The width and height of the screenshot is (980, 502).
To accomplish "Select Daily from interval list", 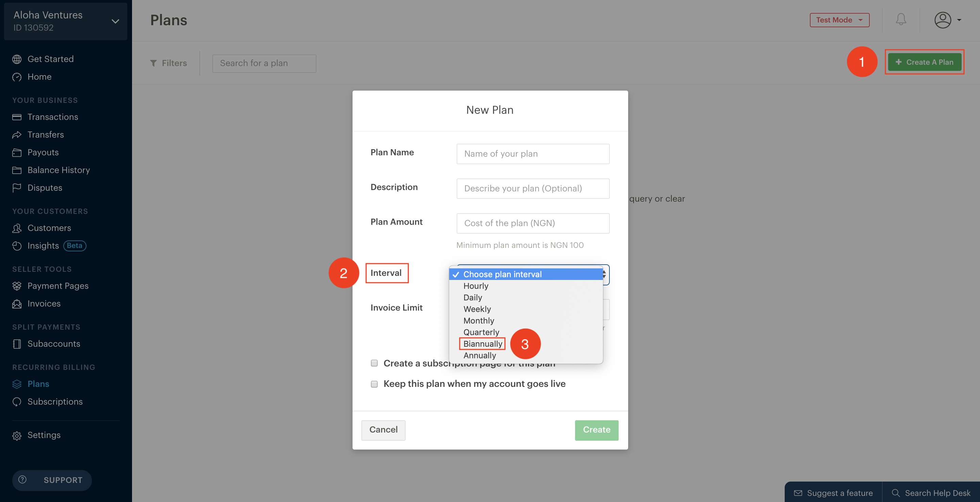I will [x=526, y=297].
